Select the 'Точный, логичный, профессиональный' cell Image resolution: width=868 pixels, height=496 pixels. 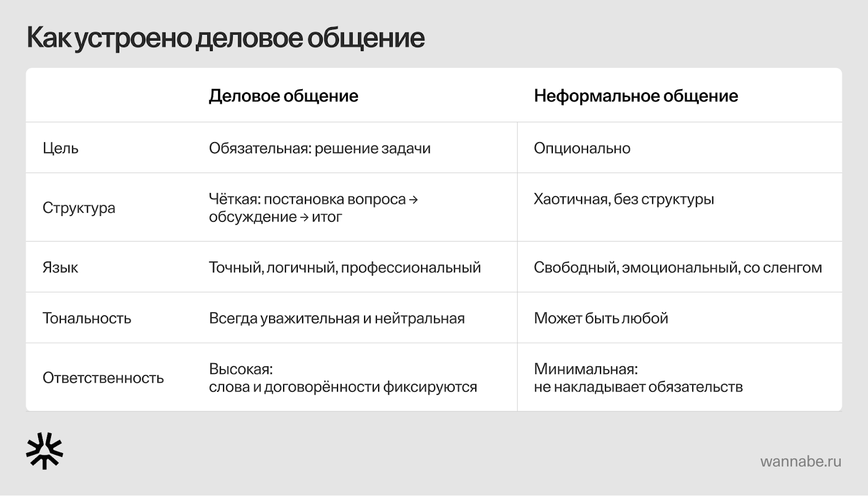point(345,268)
